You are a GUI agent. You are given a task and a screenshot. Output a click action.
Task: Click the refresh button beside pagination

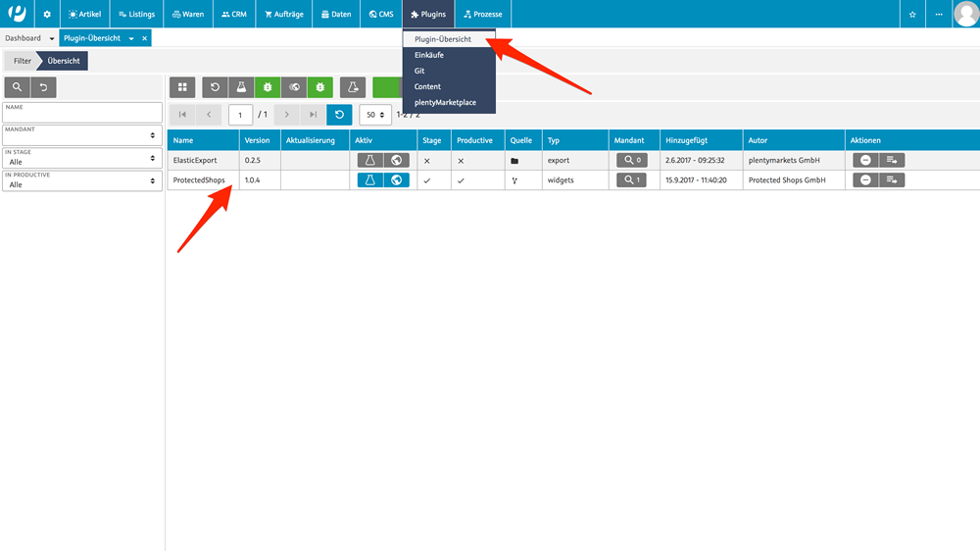click(339, 115)
